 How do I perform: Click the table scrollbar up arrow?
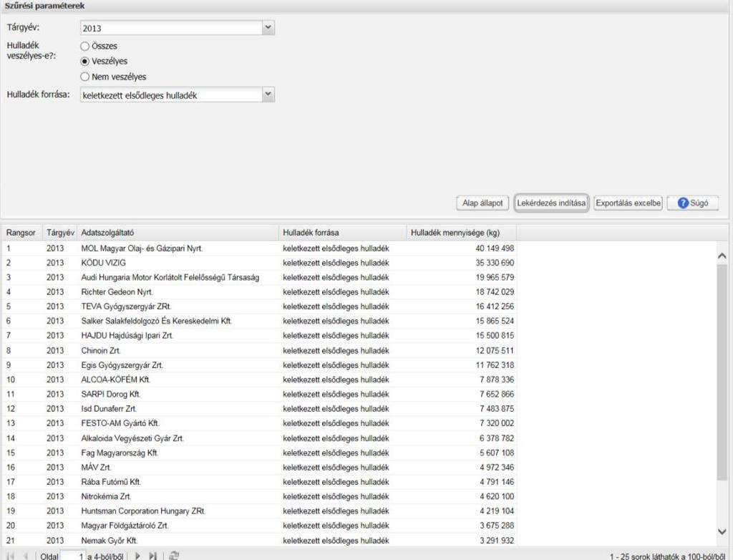[722, 256]
